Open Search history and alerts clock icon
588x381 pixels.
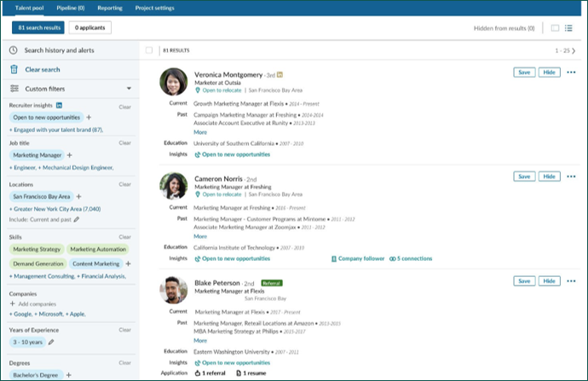(14, 50)
